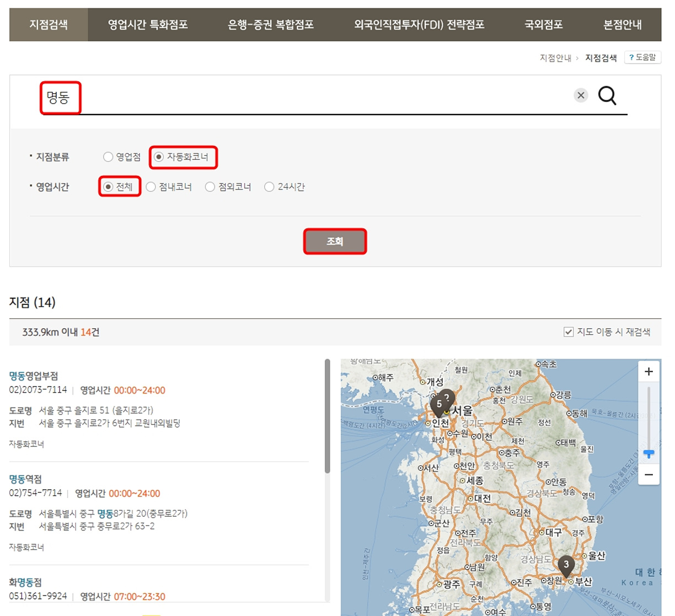Screen dimensions: 675x616
Task: Click the magnifier search icon
Action: [x=607, y=96]
